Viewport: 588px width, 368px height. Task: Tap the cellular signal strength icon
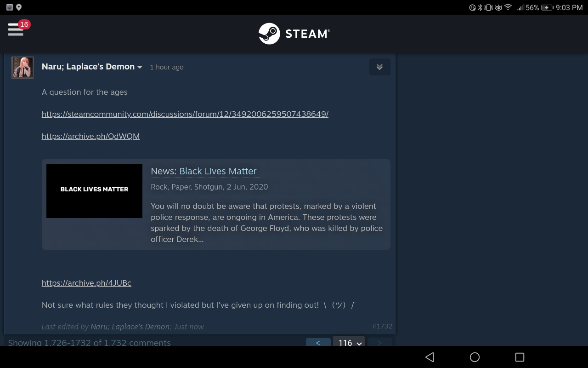point(520,7)
